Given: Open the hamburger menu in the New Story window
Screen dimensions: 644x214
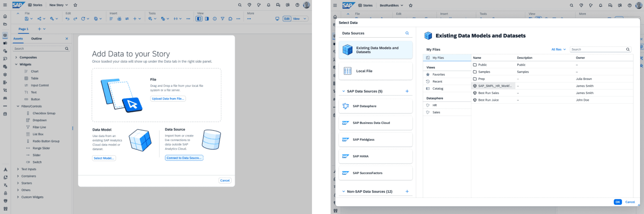Looking at the screenshot, I should click(x=5, y=5).
